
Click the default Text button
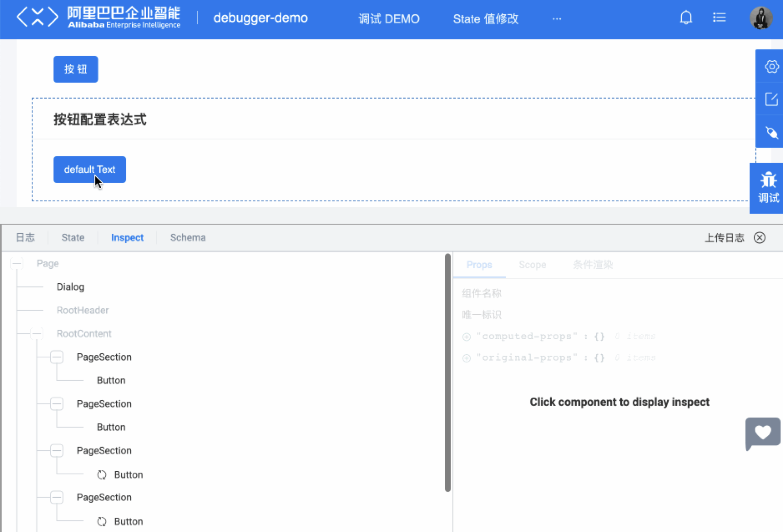point(89,169)
